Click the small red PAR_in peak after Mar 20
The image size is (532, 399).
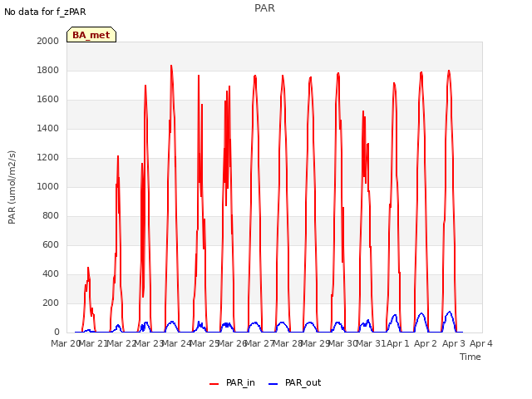coord(88,268)
